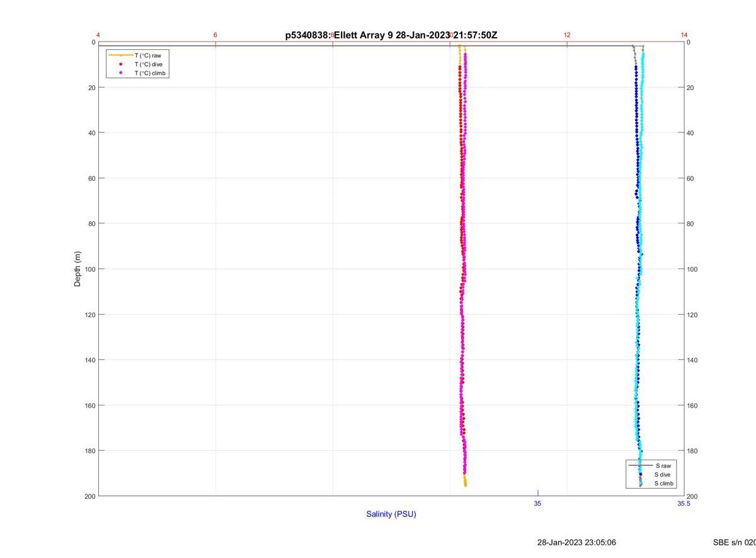Click the 'Depth (m)' axis label
The width and height of the screenshot is (756, 558).
pos(77,269)
